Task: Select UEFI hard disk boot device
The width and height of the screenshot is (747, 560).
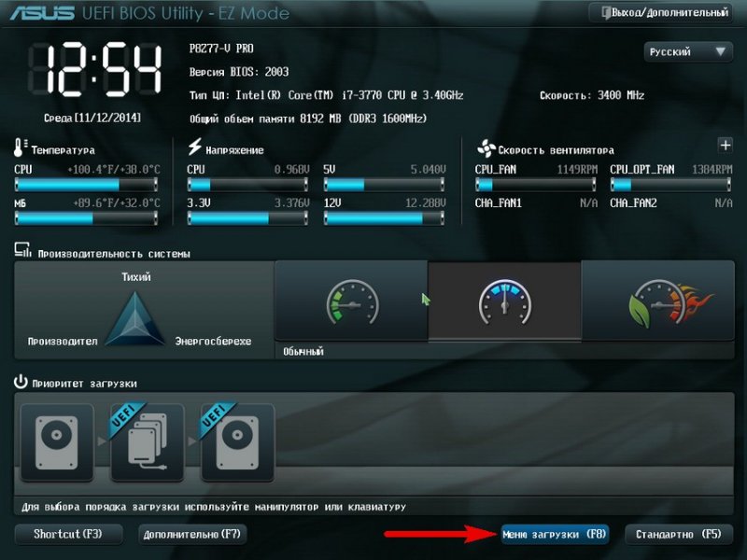Action: [237, 442]
